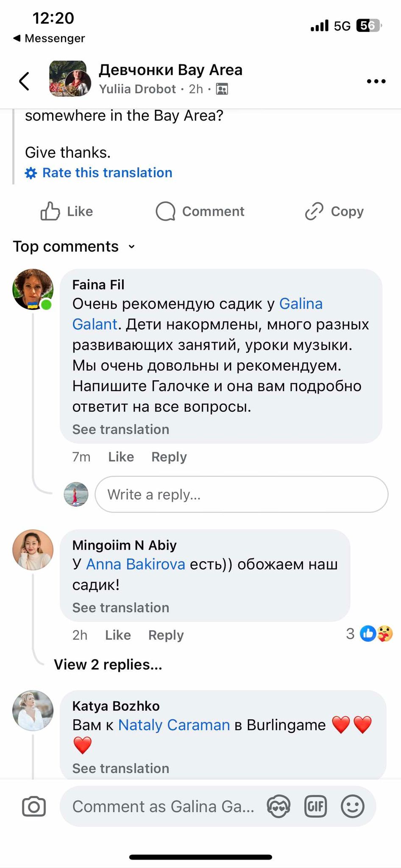Open the GIF picker icon
The image size is (401, 868).
pos(316,806)
